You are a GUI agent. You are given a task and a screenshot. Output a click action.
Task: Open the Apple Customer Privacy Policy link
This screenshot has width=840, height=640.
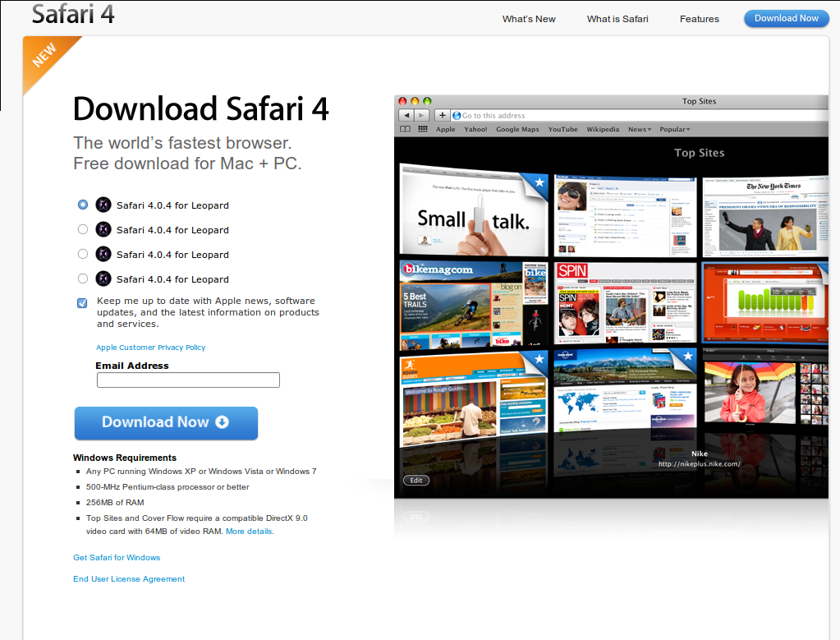coord(150,348)
